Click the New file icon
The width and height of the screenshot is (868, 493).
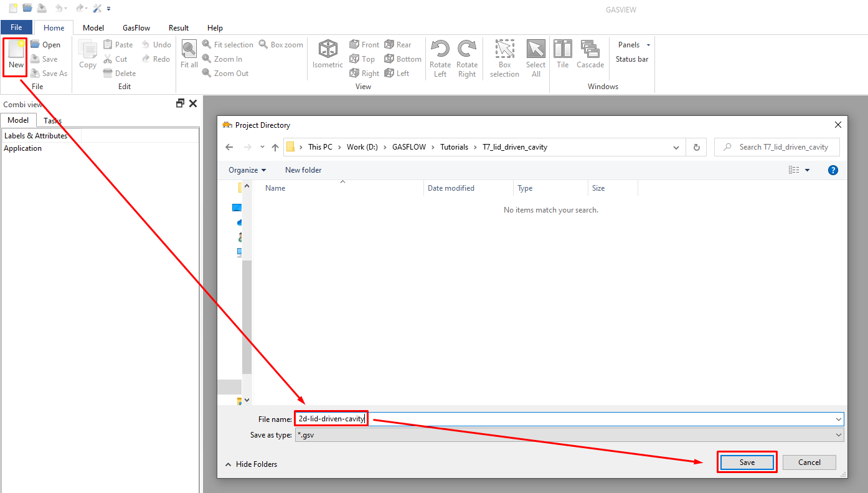[16, 55]
